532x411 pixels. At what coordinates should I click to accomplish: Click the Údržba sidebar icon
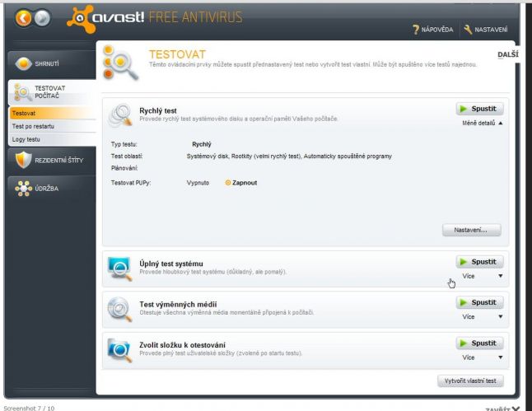(x=23, y=189)
